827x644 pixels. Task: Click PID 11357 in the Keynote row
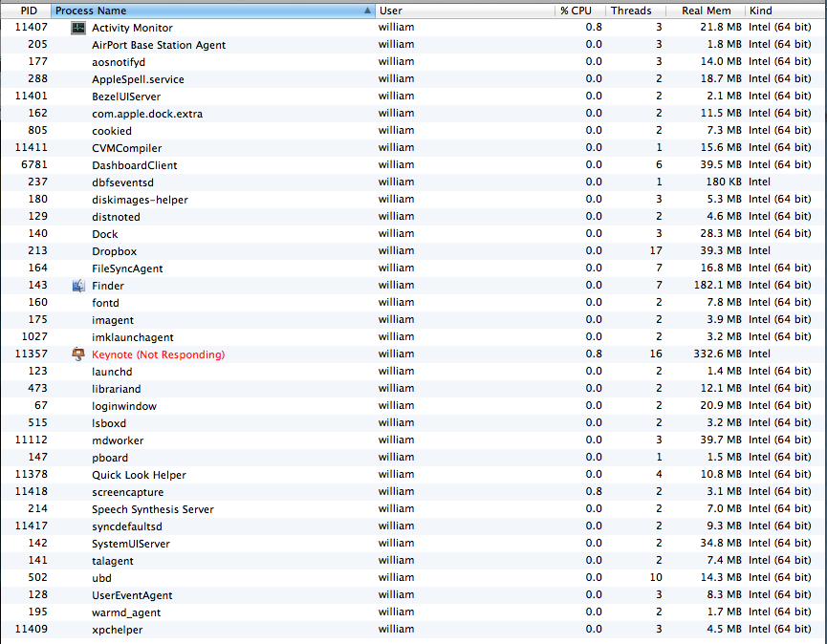tap(32, 354)
